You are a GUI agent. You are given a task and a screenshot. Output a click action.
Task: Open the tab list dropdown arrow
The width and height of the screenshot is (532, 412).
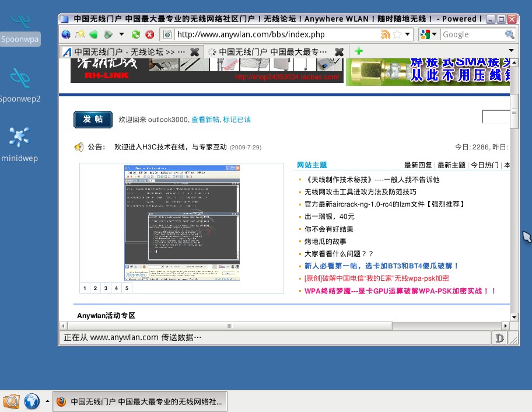511,51
